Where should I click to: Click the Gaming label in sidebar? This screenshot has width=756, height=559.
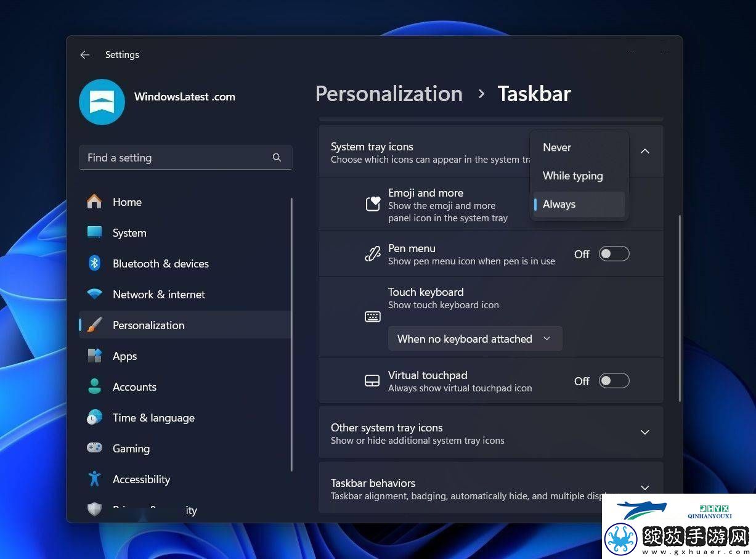pos(131,448)
